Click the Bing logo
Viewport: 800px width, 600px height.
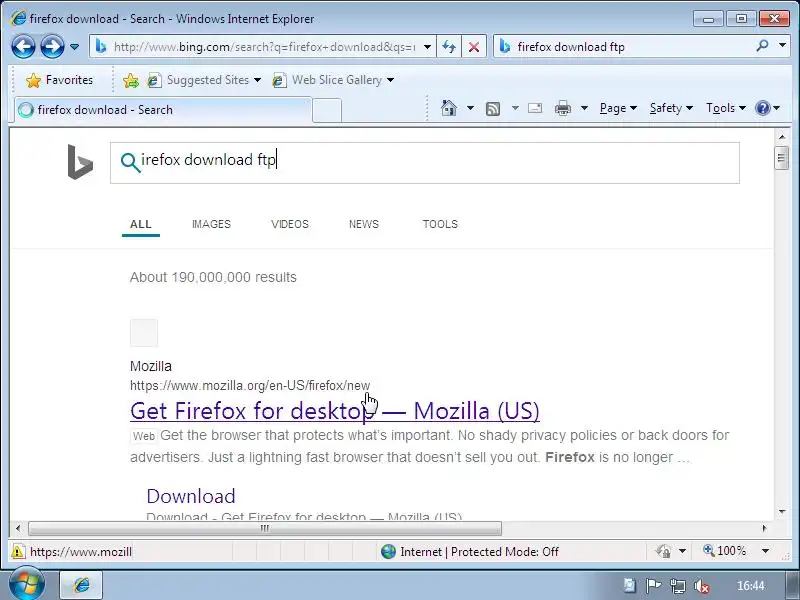(x=80, y=162)
